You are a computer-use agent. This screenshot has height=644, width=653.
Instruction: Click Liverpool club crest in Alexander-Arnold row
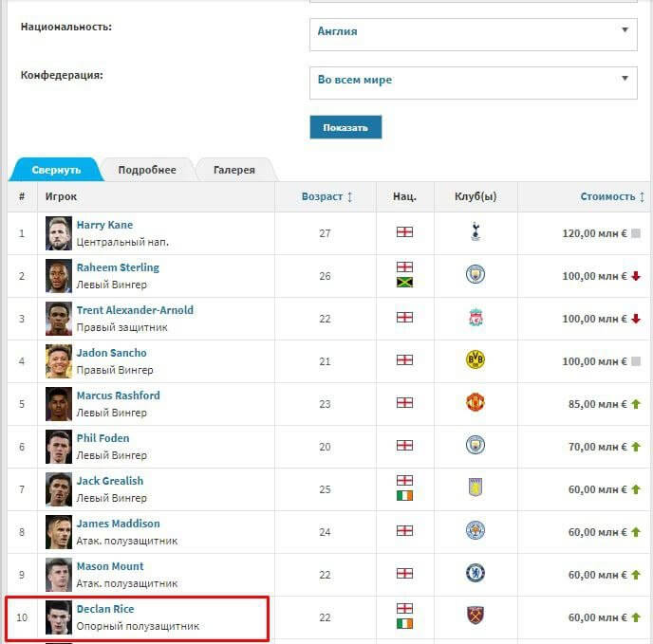476,318
